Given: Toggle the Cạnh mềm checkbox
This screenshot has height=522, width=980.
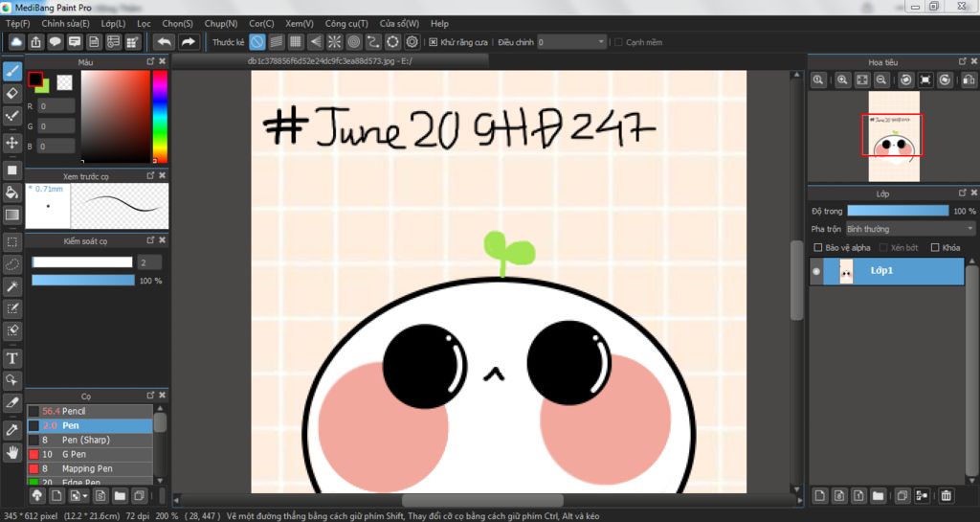Looking at the screenshot, I should click(x=618, y=42).
